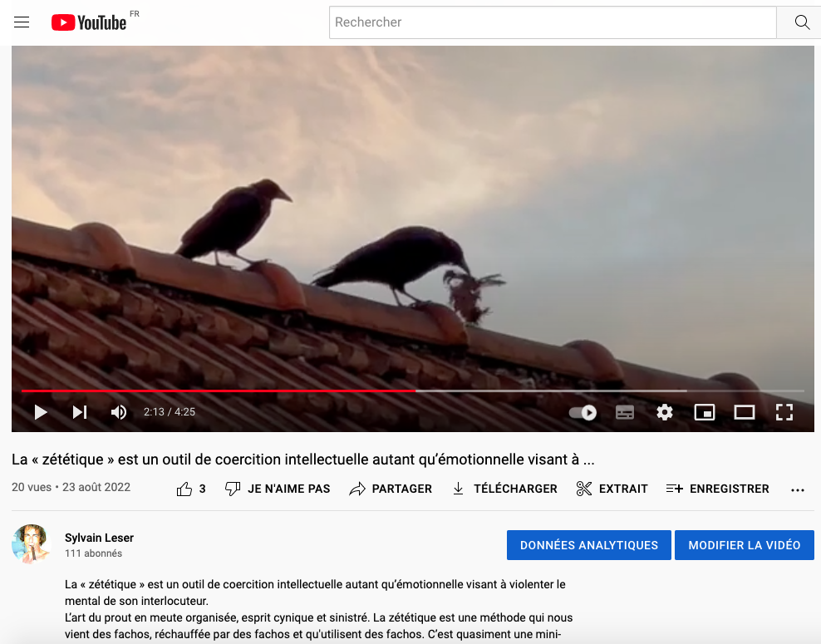Play the video
Screen dimensions: 821x644
pyautogui.click(x=41, y=412)
